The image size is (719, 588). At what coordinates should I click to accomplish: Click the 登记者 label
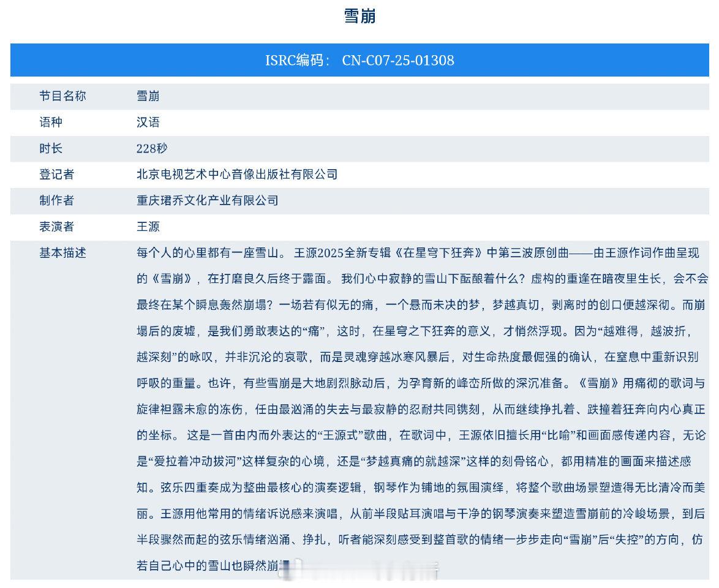pyautogui.click(x=57, y=175)
